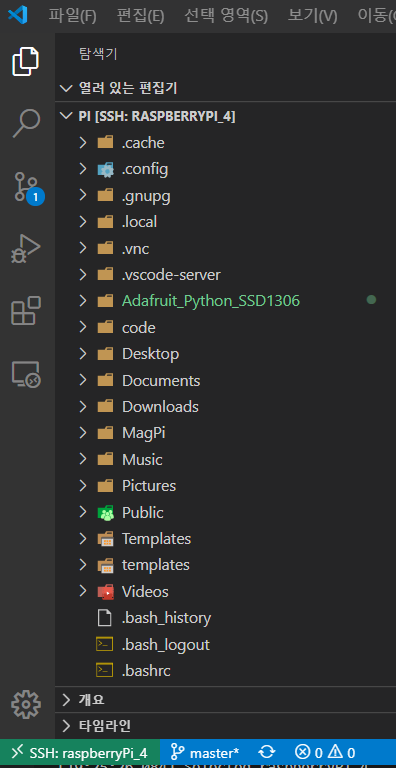Open the Remote Explorer icon

[x=25, y=375]
